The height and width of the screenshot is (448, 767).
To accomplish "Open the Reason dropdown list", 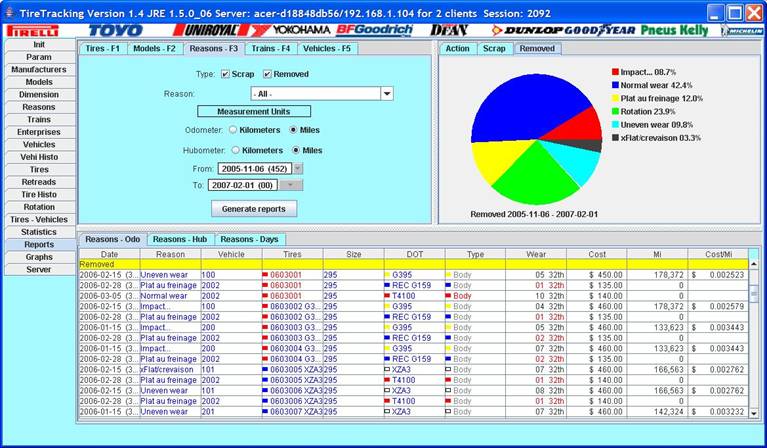I will (386, 94).
